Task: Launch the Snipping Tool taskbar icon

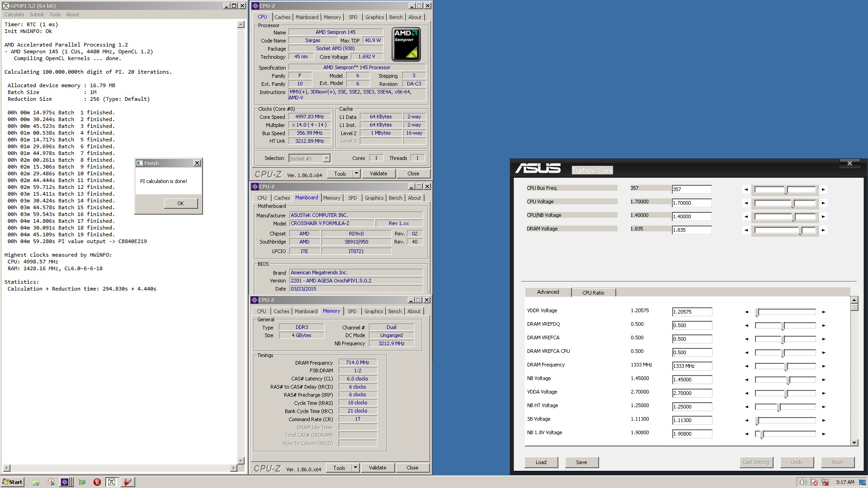Action: pyautogui.click(x=51, y=482)
